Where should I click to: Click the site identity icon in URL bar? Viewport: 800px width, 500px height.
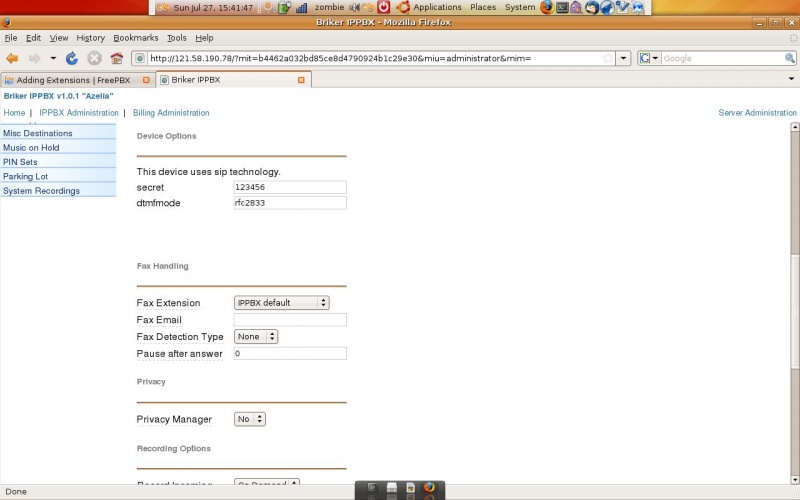tap(139, 58)
